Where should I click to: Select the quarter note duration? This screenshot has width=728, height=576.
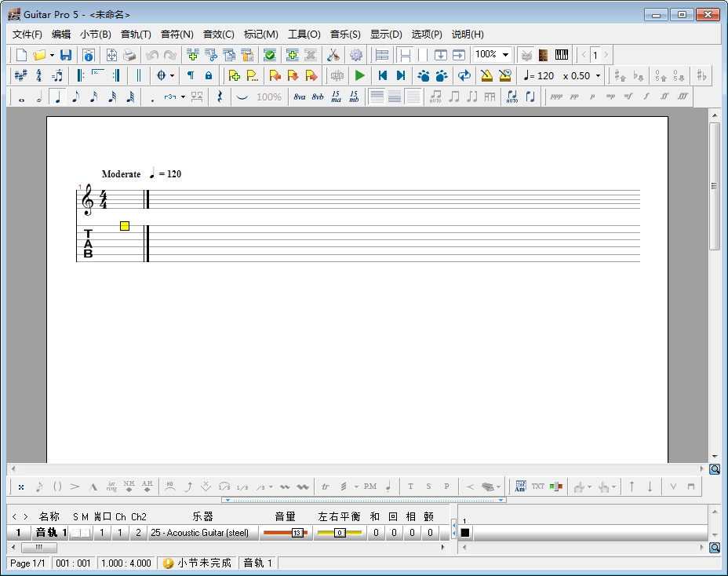pyautogui.click(x=57, y=97)
